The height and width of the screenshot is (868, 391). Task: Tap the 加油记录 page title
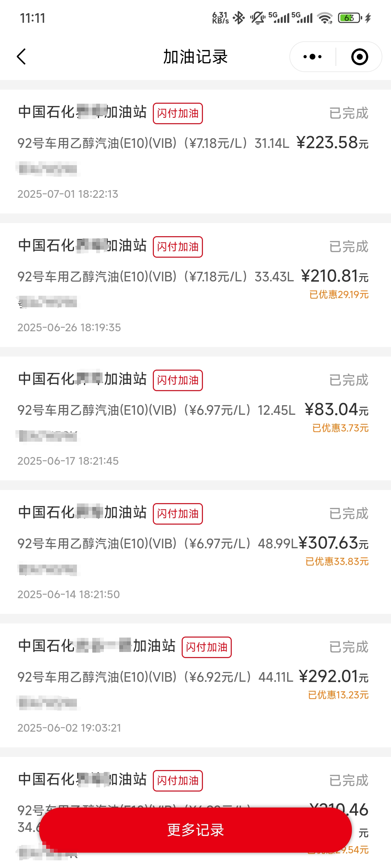pos(195,57)
